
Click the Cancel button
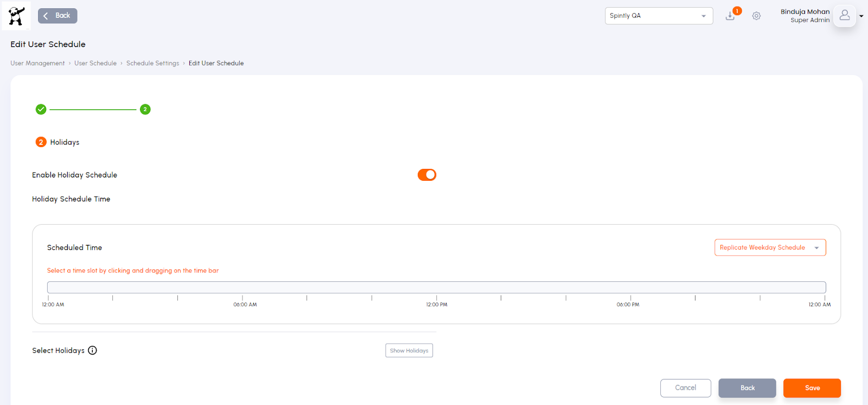[x=686, y=388]
